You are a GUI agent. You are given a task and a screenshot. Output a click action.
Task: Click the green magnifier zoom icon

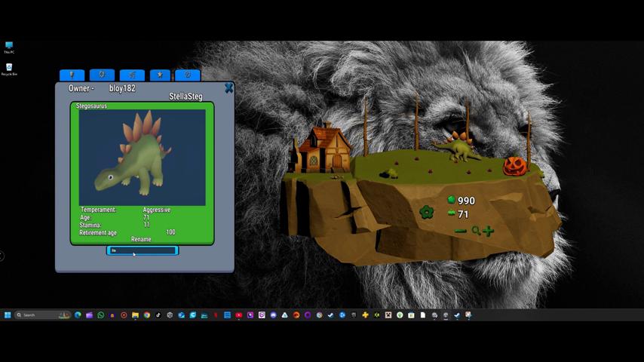[475, 231]
